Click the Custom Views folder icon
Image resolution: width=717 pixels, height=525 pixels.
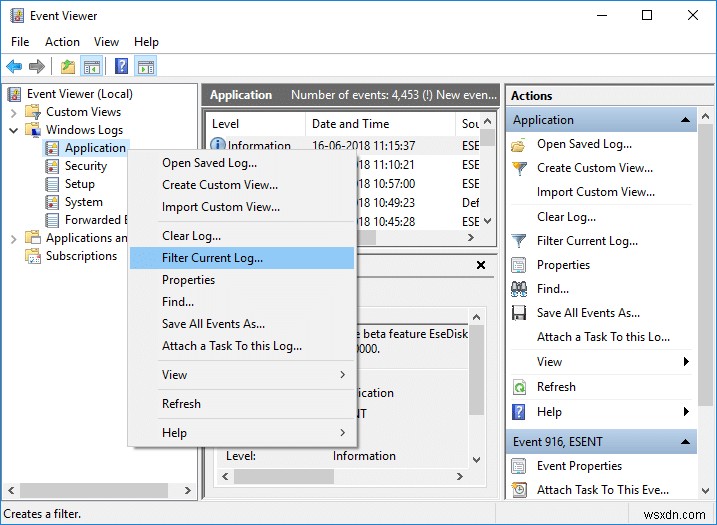(33, 112)
